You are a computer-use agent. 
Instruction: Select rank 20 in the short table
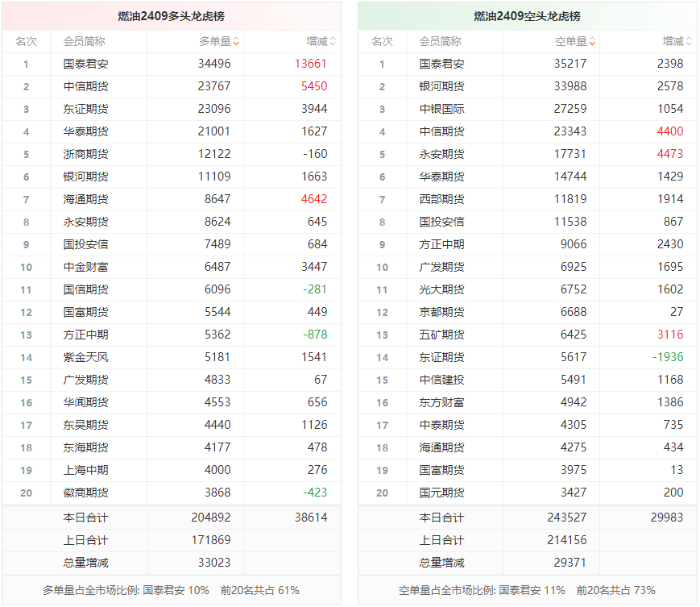[x=382, y=493]
